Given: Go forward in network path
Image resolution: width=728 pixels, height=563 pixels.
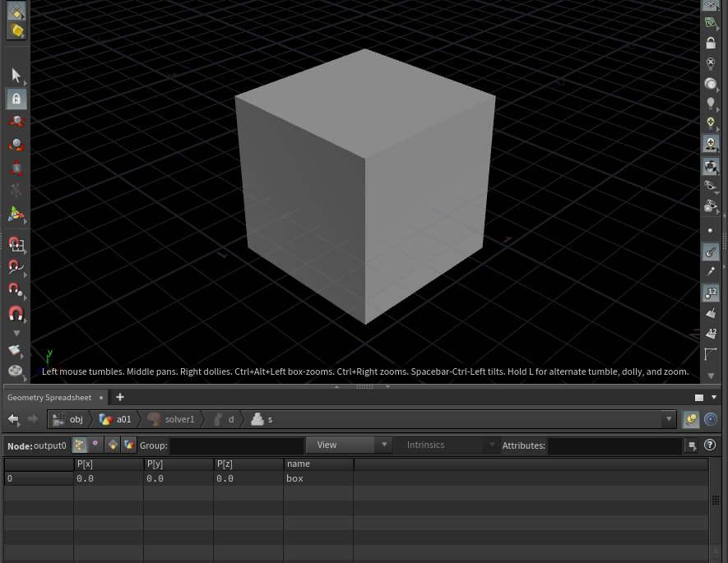Looking at the screenshot, I should pos(33,419).
